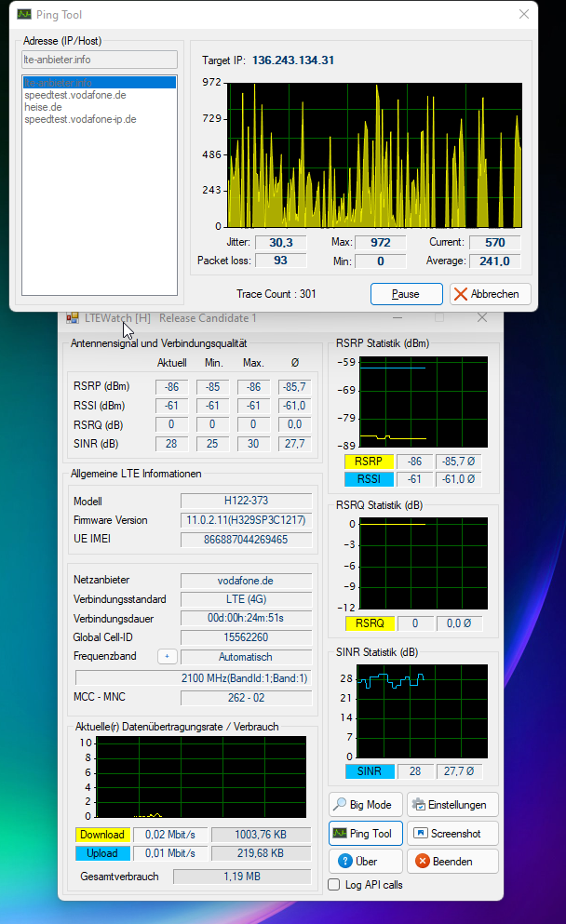Viewport: 566px width, 924px height.
Task: Click the Download rate 0,02 Mbit/s
Action: point(169,835)
